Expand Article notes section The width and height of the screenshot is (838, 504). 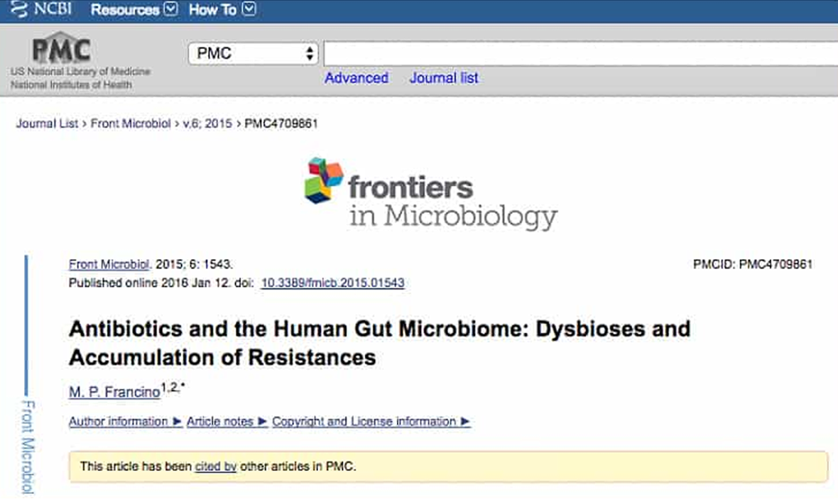227,422
